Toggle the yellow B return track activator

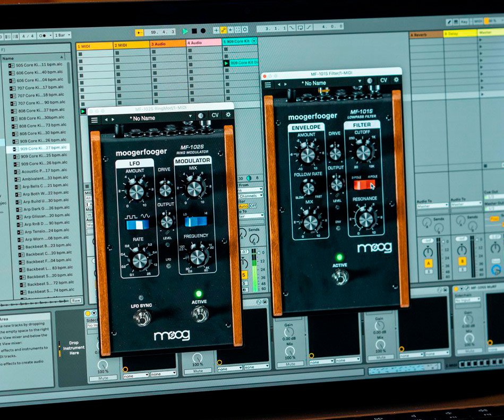point(462,261)
